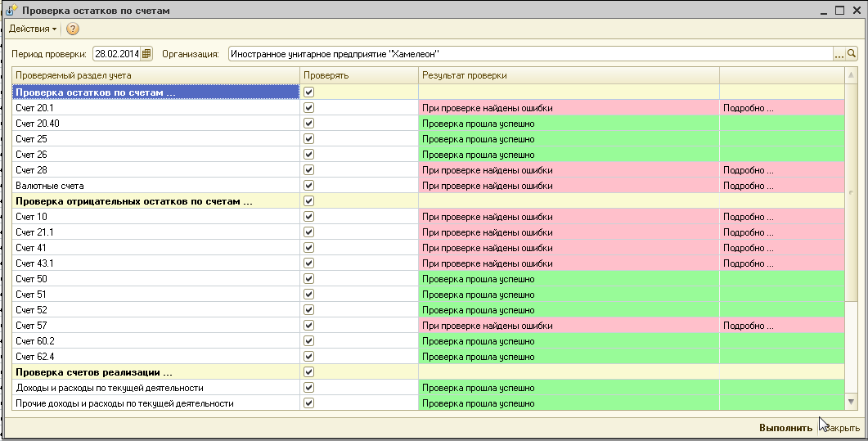Screen dimensions: 868x441
Task: Uncheck the checkbox for Счет 20.1
Action: coord(308,108)
